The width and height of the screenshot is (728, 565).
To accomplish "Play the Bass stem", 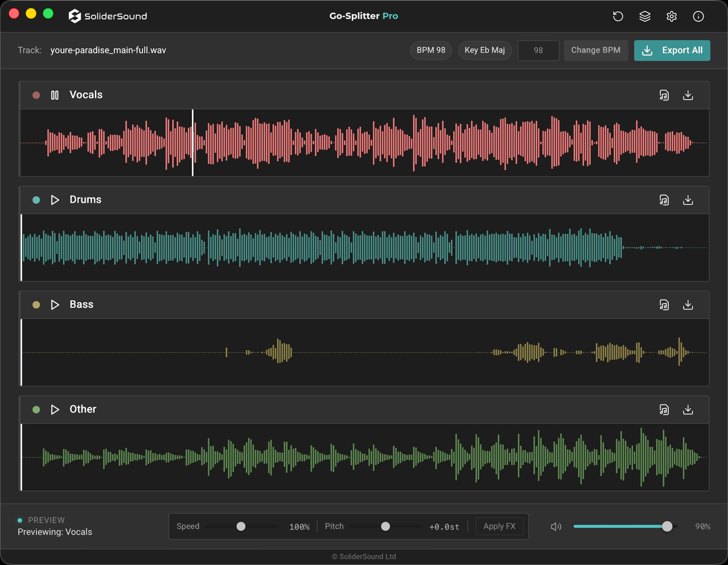I will pos(55,305).
